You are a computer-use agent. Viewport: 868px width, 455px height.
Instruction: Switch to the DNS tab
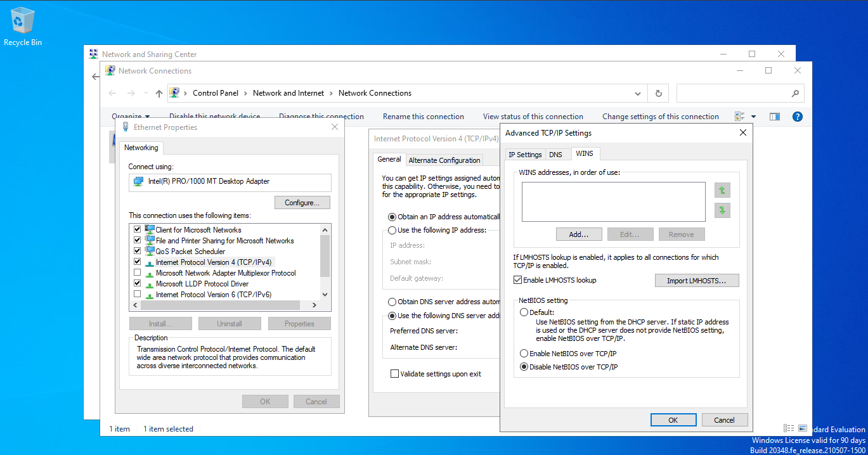pyautogui.click(x=555, y=155)
